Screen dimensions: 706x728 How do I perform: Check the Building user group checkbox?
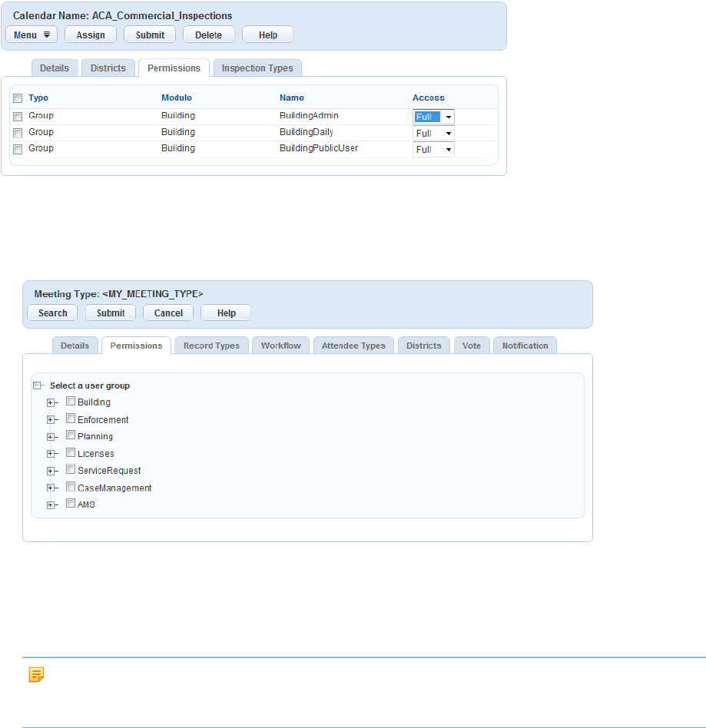coord(71,401)
